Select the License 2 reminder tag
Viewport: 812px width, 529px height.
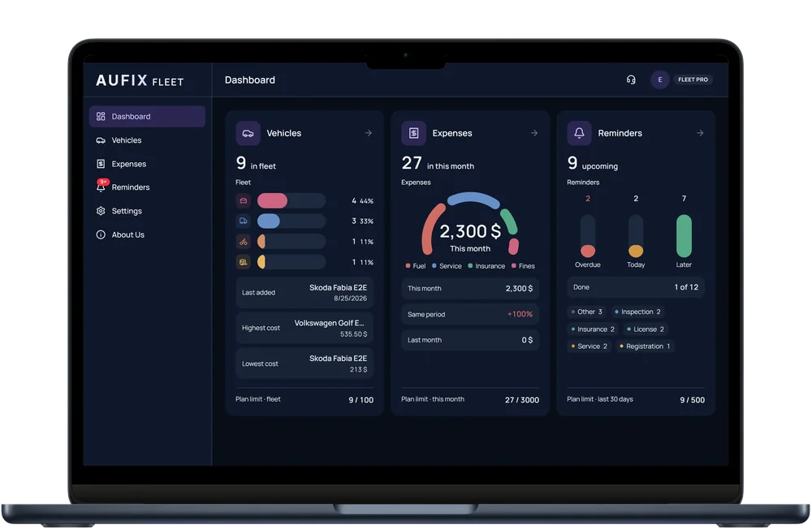click(646, 329)
